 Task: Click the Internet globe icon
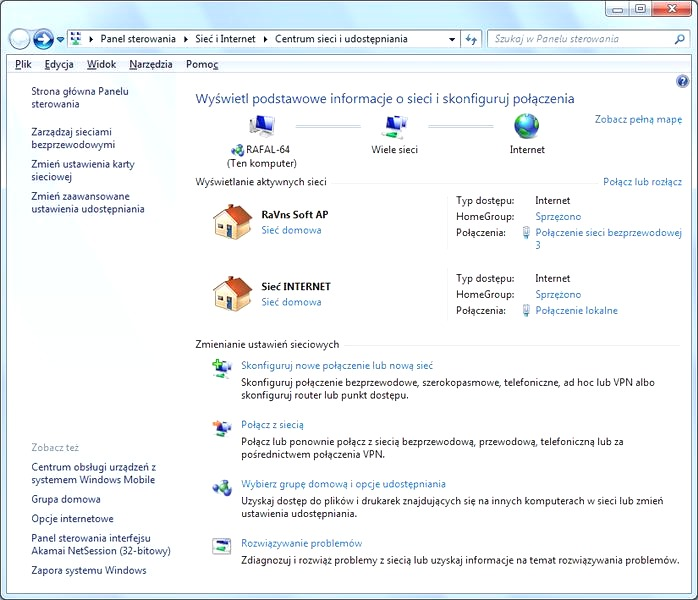click(527, 126)
